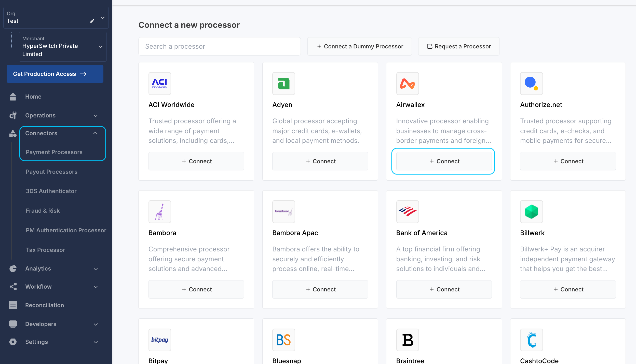Click the Analytics pie chart icon
Screen dimensions: 636x364
tap(13, 268)
